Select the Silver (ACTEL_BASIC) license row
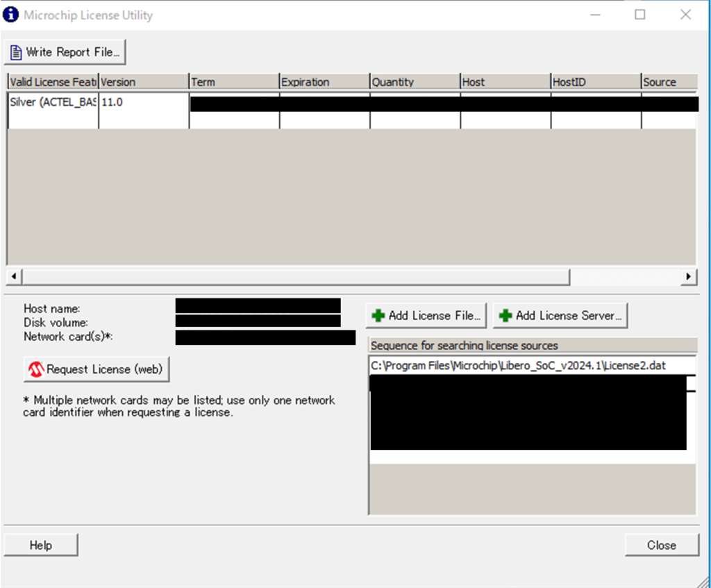This screenshot has width=711, height=588. pos(53,102)
